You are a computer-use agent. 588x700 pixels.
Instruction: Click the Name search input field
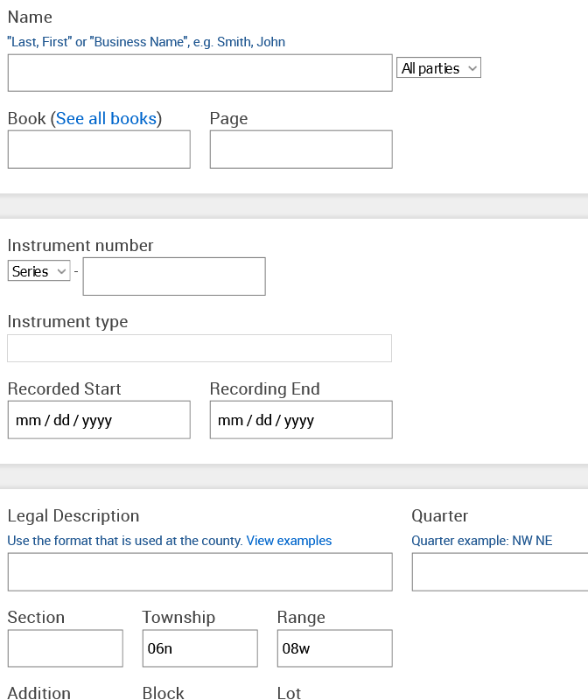[x=200, y=73]
